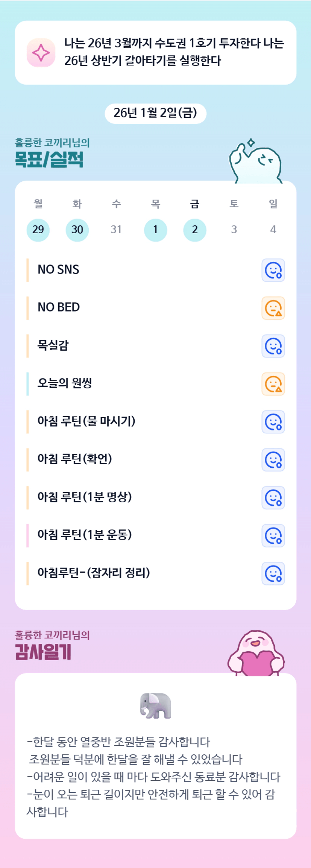The height and width of the screenshot is (868, 311).
Task: Click 오늘의 원씽 orange face icon
Action: pyautogui.click(x=273, y=384)
